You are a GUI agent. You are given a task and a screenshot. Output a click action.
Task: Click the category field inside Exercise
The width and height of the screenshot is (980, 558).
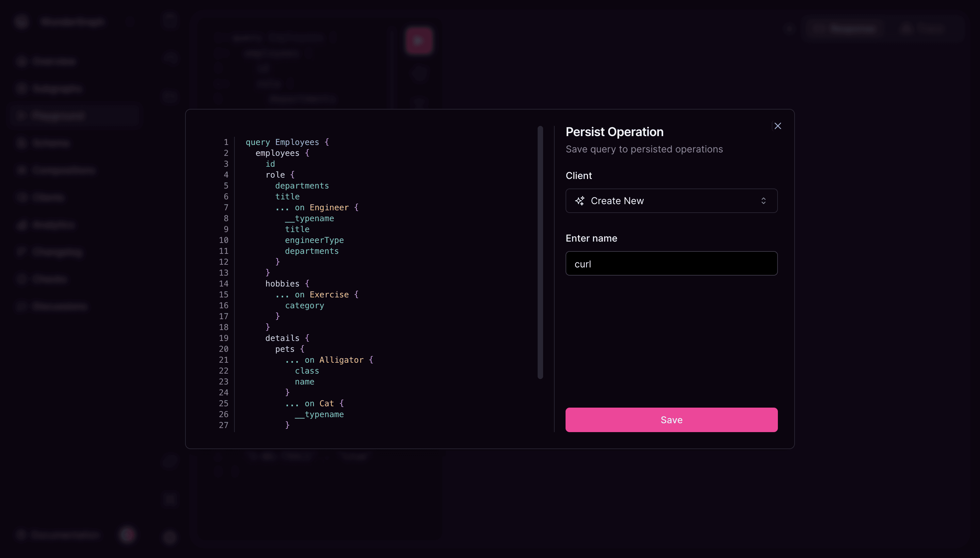coord(304,305)
